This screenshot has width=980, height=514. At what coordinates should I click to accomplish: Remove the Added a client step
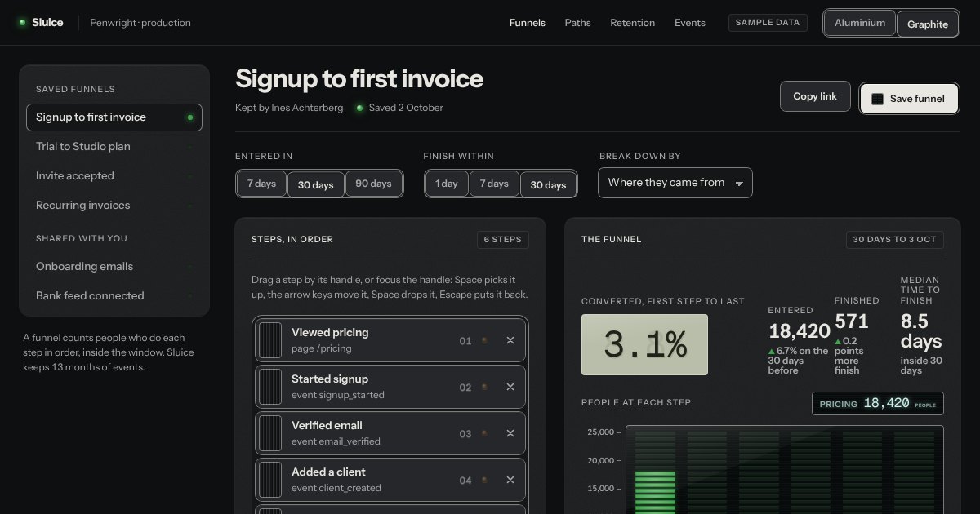click(x=510, y=480)
